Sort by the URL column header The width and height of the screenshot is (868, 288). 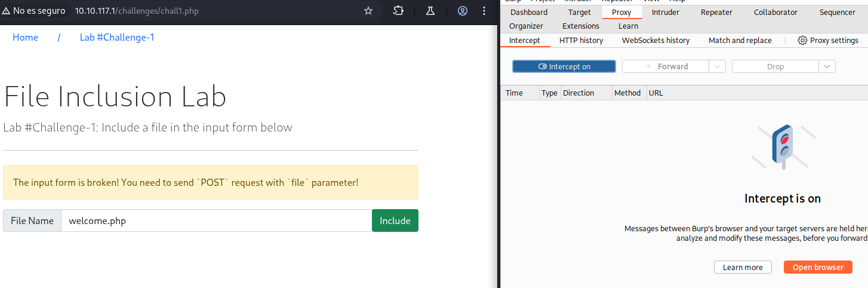point(757,93)
